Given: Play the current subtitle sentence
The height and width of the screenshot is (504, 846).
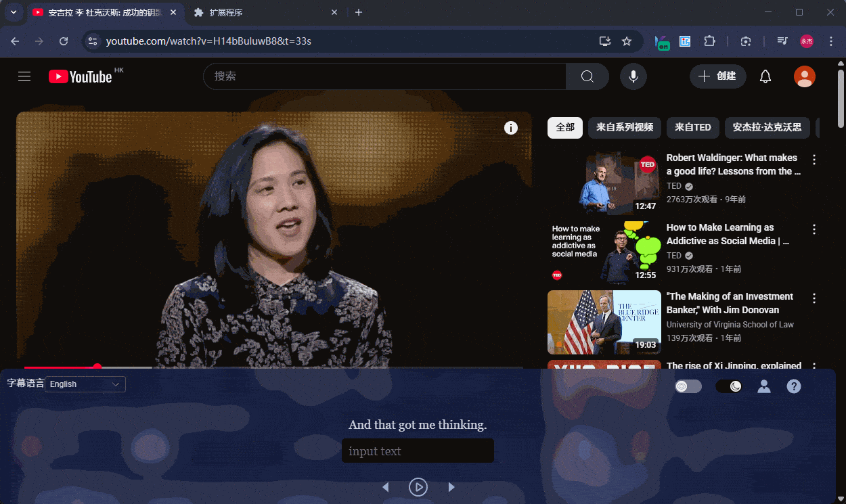Looking at the screenshot, I should [418, 487].
